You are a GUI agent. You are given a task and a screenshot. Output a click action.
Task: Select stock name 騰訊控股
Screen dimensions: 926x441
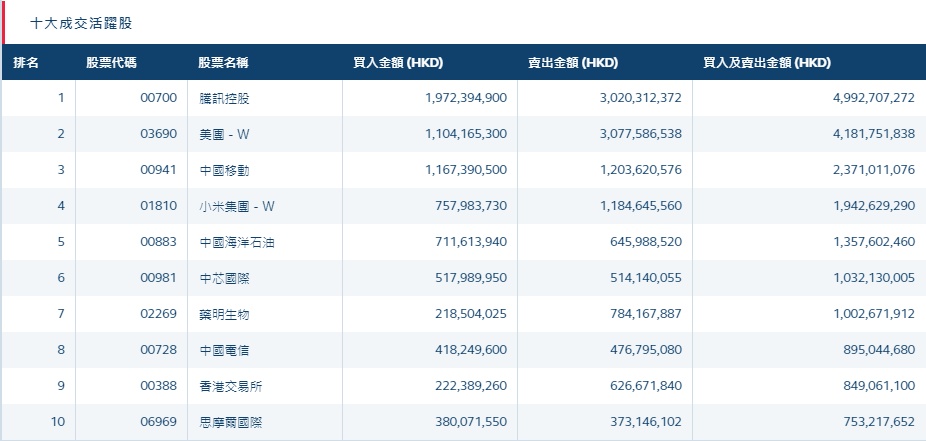pos(224,98)
